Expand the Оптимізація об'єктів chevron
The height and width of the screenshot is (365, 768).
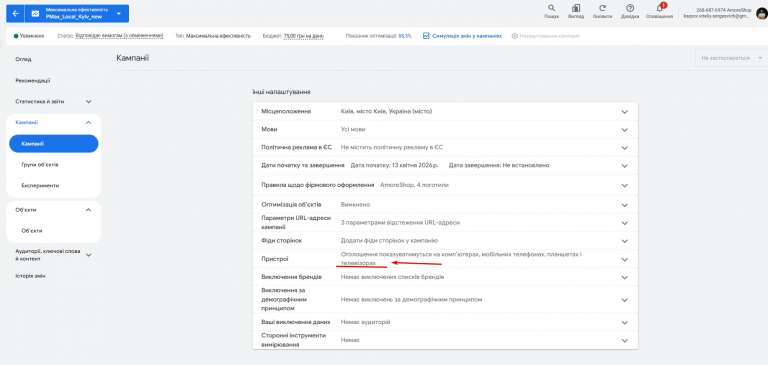[x=624, y=205]
